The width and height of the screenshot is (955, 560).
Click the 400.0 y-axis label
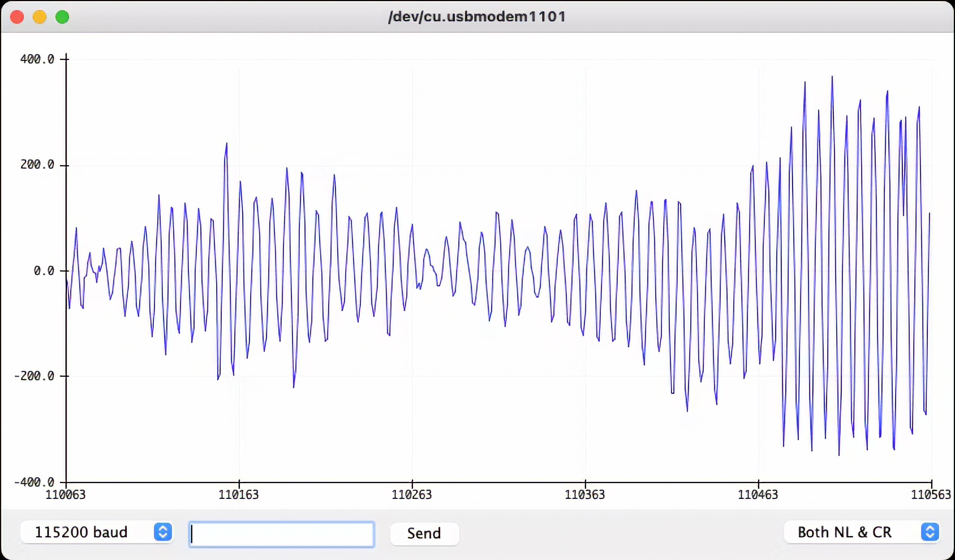coord(37,59)
